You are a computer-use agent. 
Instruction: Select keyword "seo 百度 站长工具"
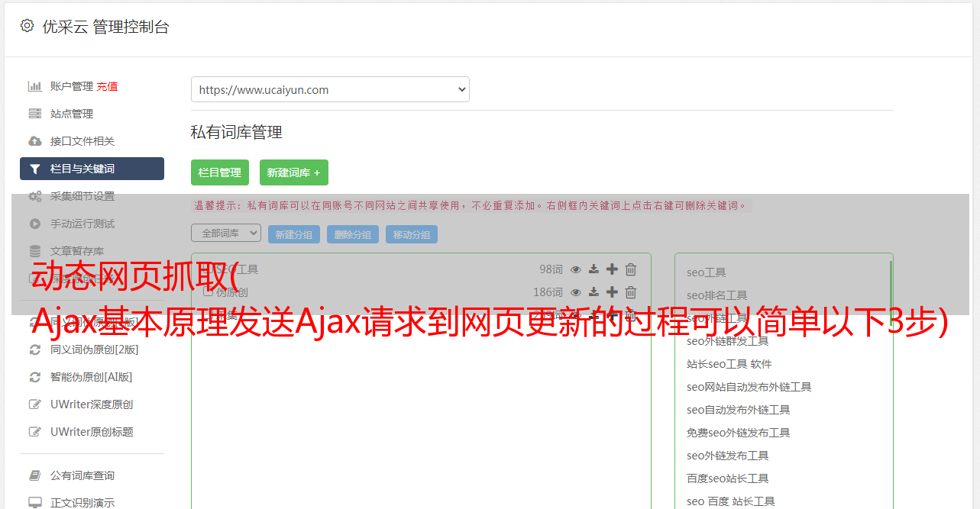click(x=731, y=501)
